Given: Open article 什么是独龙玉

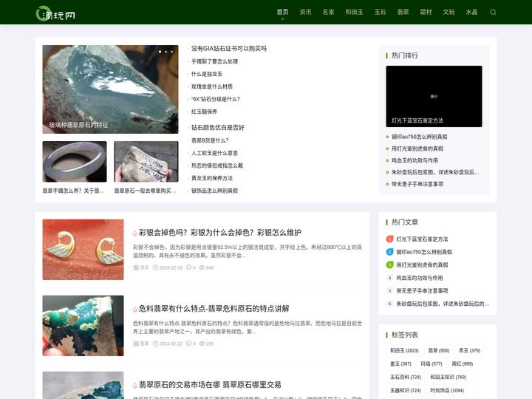Looking at the screenshot, I should click(x=207, y=74).
